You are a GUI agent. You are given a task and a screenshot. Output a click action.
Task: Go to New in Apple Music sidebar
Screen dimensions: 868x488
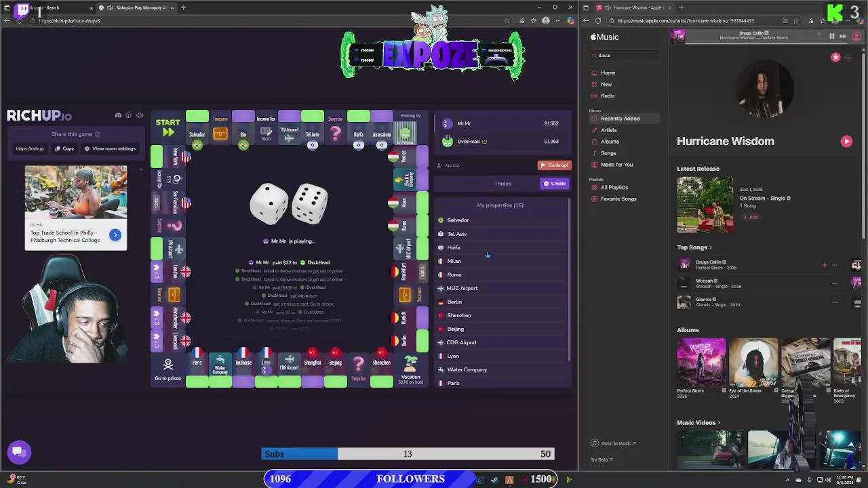click(606, 84)
